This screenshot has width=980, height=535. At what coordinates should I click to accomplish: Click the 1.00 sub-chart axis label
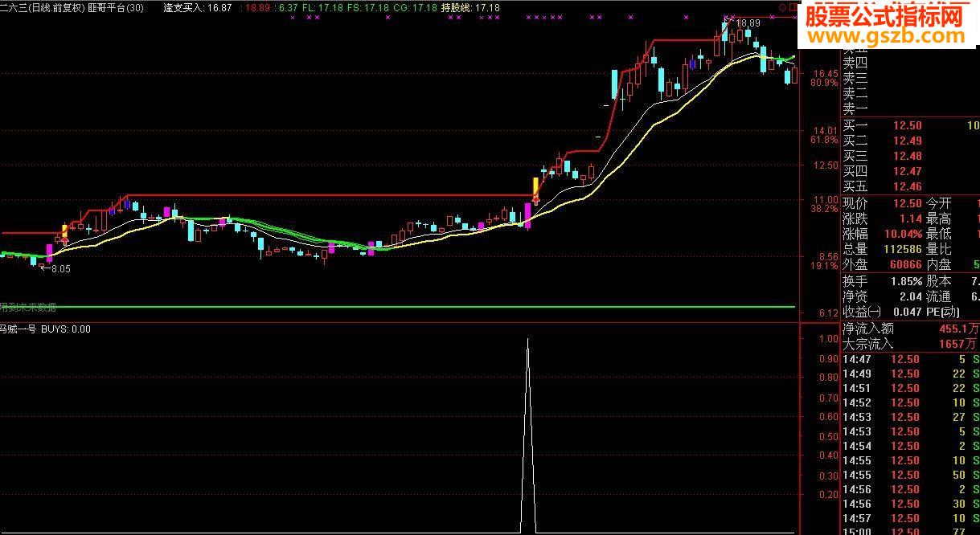[828, 339]
